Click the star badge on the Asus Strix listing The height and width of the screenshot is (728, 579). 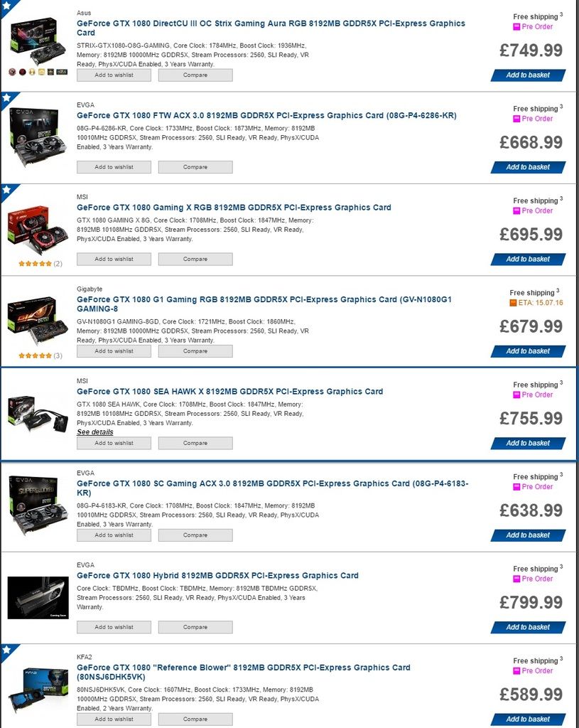coord(6,6)
